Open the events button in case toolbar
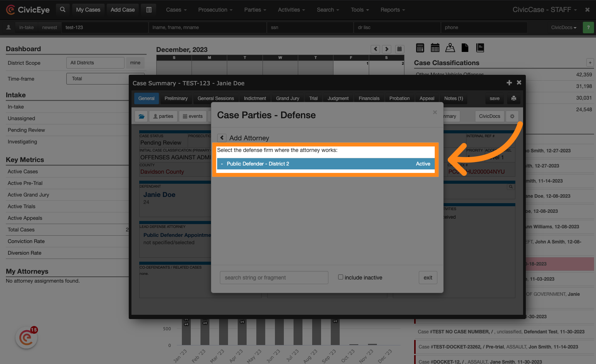The image size is (596, 364). pyautogui.click(x=193, y=116)
